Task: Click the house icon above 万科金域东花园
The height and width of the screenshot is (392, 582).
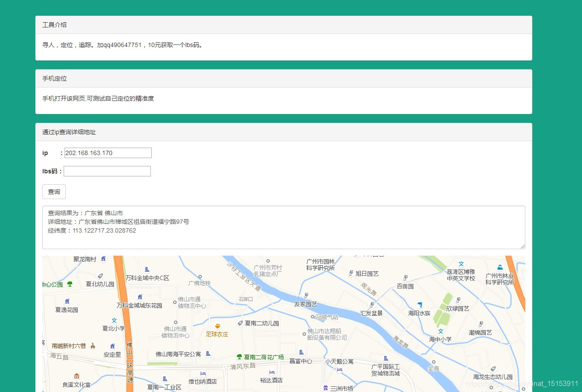Action: [x=140, y=297]
